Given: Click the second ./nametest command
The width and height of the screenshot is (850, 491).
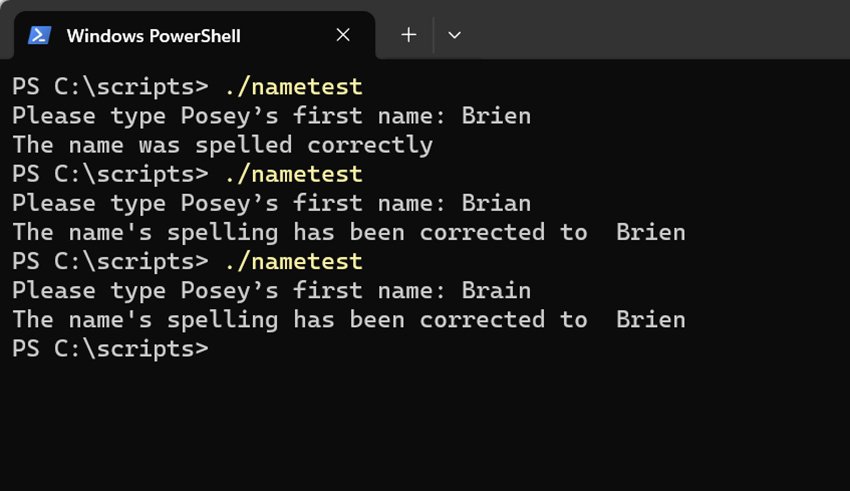Looking at the screenshot, I should pos(293,174).
